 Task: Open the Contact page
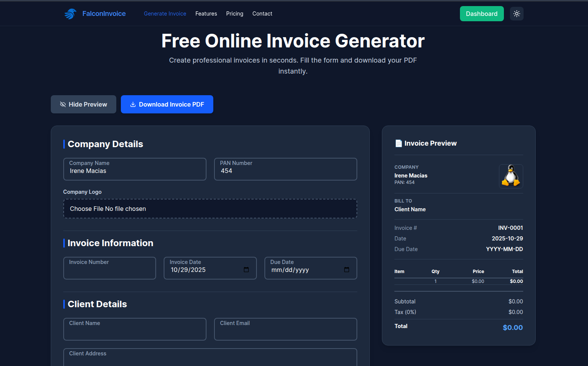coord(262,14)
